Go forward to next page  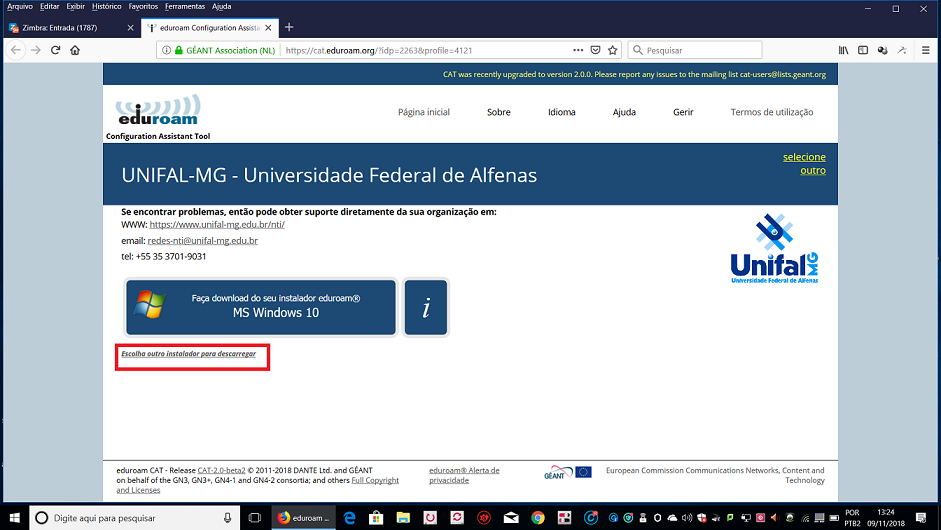(x=36, y=50)
